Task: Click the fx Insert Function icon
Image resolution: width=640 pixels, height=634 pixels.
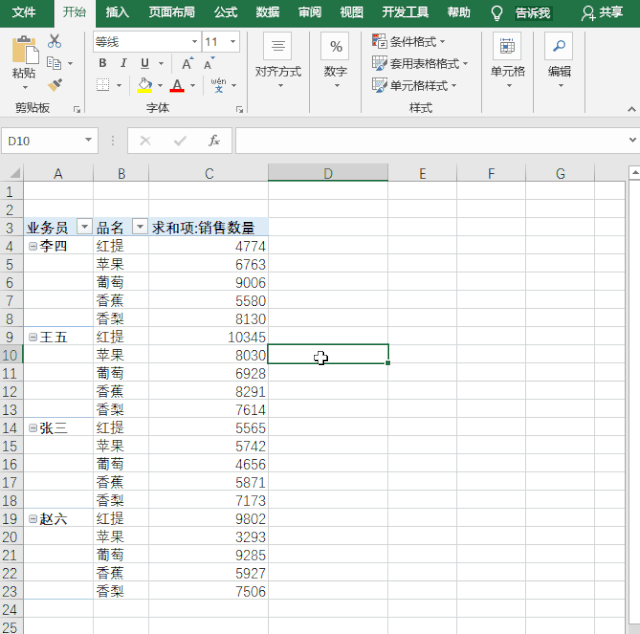Action: pos(214,141)
